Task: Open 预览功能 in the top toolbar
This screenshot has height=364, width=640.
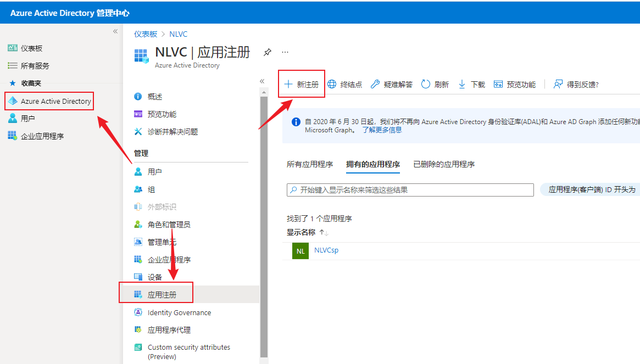Action: [515, 85]
